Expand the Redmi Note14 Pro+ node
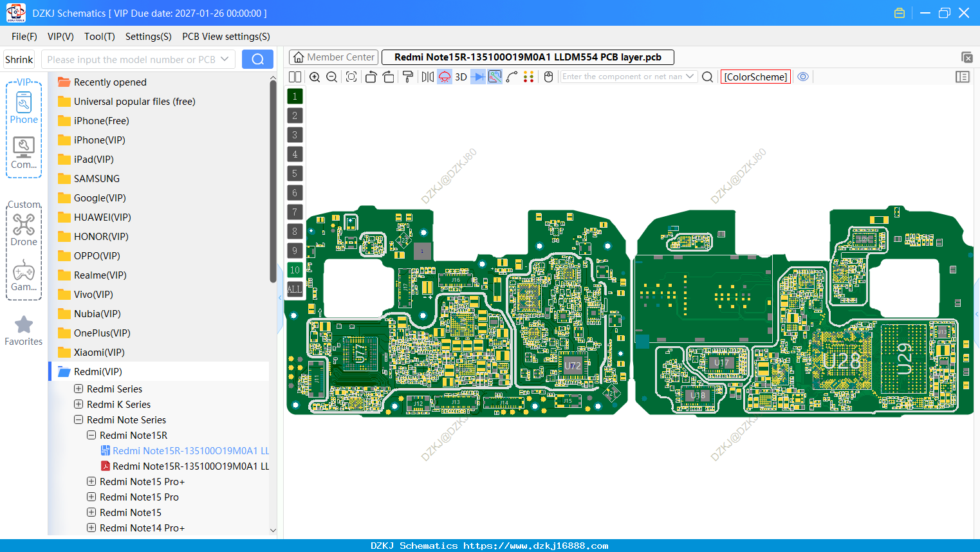 click(91, 528)
